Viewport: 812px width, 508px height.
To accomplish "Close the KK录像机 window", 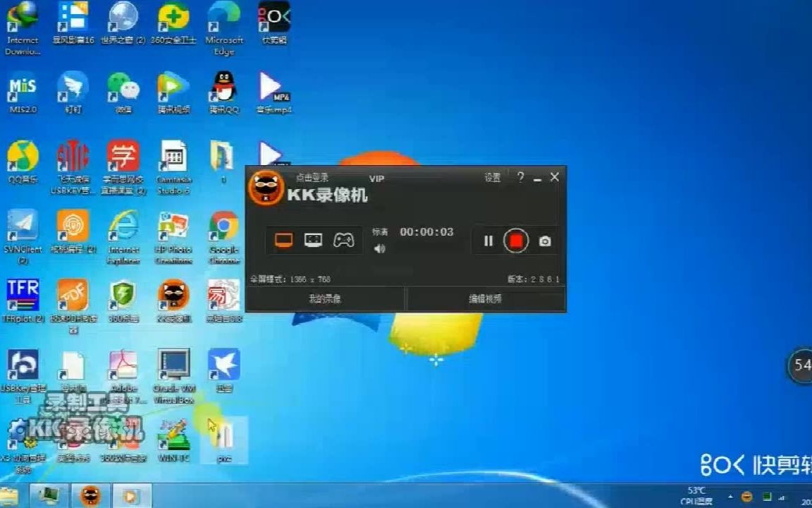I will 555,177.
